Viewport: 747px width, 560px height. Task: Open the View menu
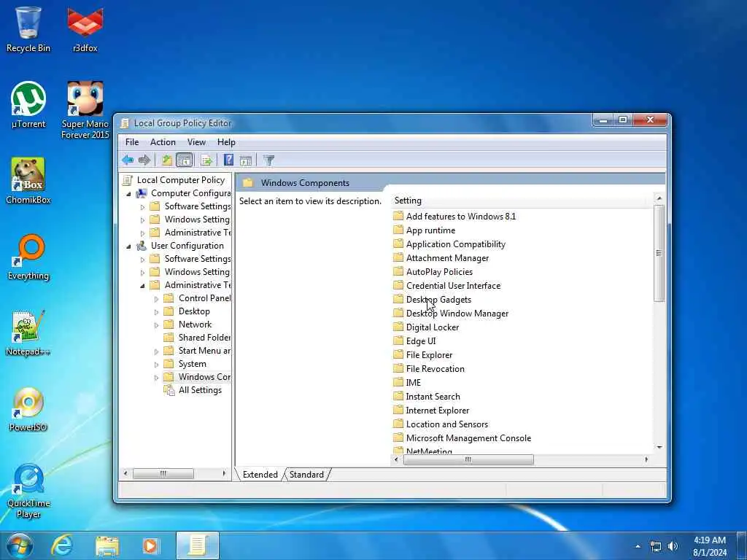196,142
